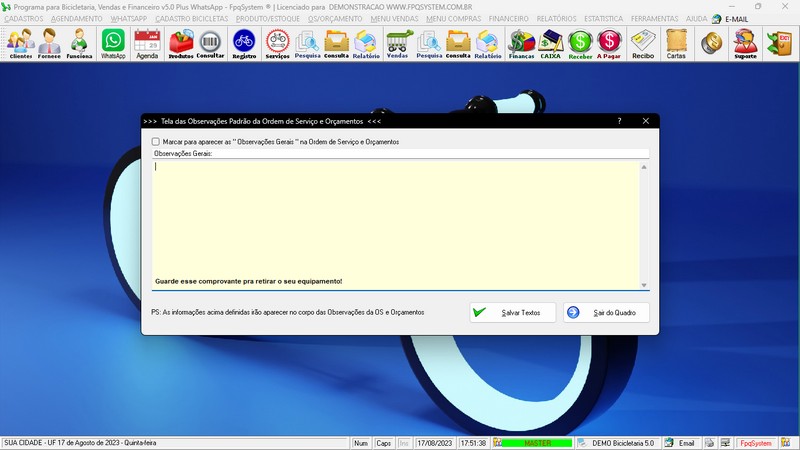800x450 pixels.
Task: Open the Agenda calendar icon
Action: point(147,43)
